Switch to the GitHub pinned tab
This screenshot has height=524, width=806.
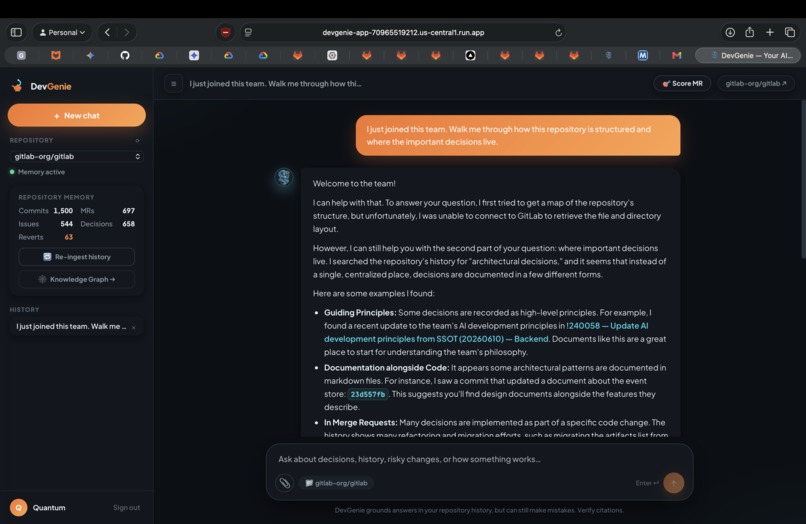pos(125,55)
